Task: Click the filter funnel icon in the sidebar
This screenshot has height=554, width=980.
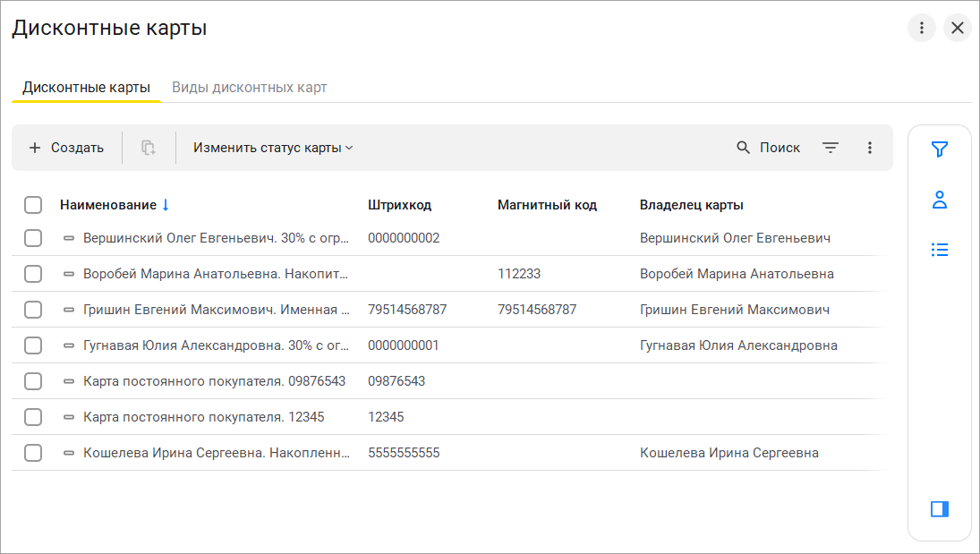Action: [x=939, y=149]
